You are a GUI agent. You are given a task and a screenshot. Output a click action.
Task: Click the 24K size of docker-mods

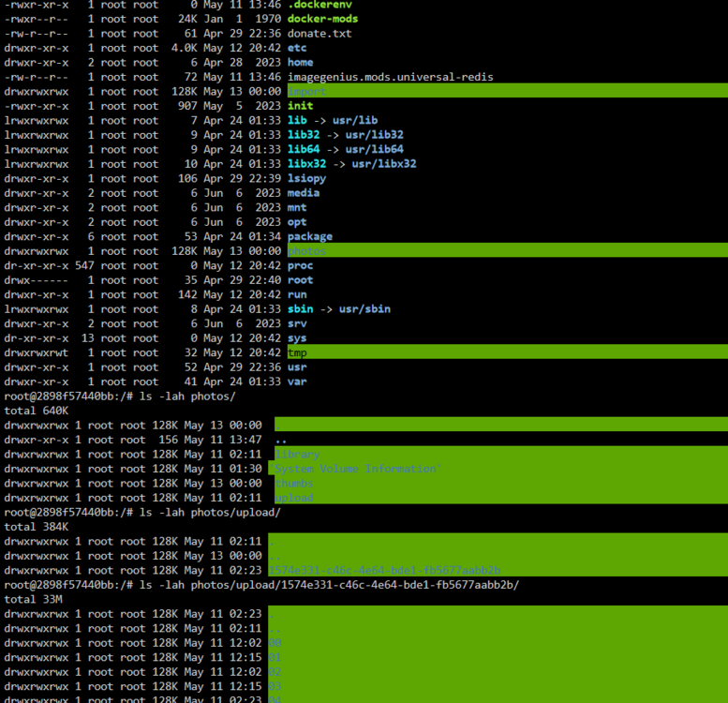click(187, 19)
